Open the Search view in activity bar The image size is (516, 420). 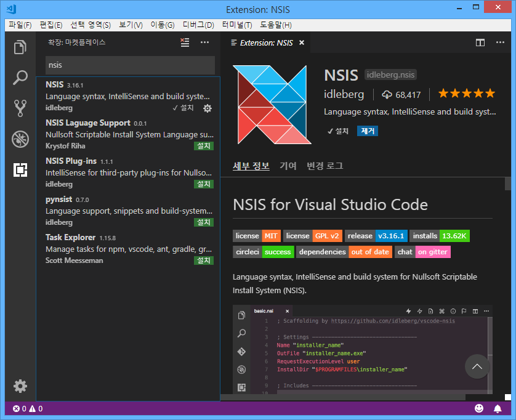pos(20,78)
